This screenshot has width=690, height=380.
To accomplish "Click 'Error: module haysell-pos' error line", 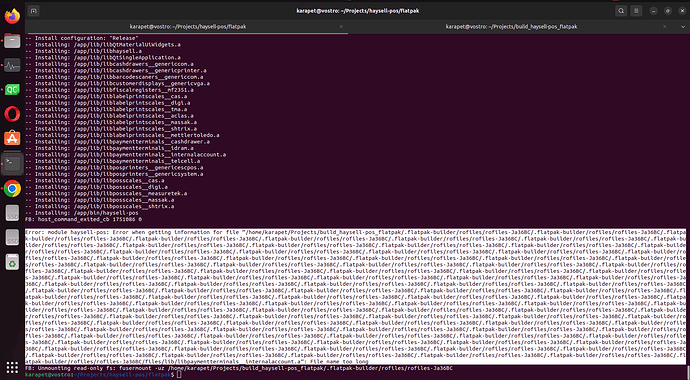I will [355, 232].
